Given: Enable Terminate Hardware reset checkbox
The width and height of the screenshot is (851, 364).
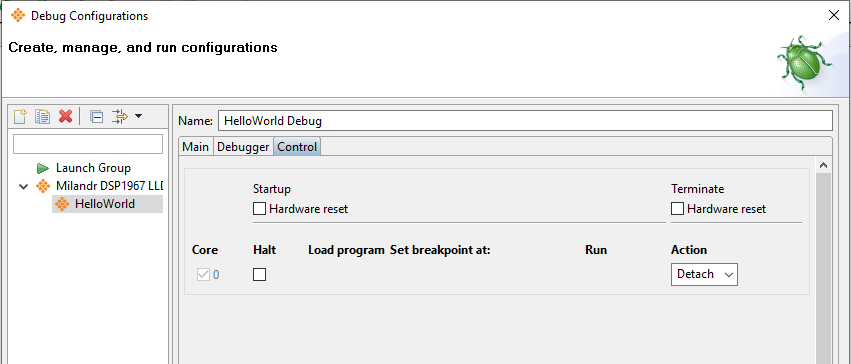Looking at the screenshot, I should (x=677, y=209).
